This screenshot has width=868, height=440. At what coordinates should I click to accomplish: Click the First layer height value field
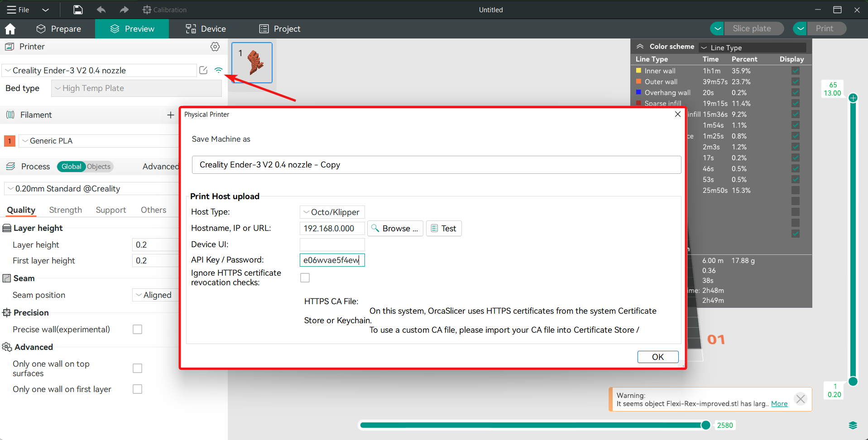point(156,261)
